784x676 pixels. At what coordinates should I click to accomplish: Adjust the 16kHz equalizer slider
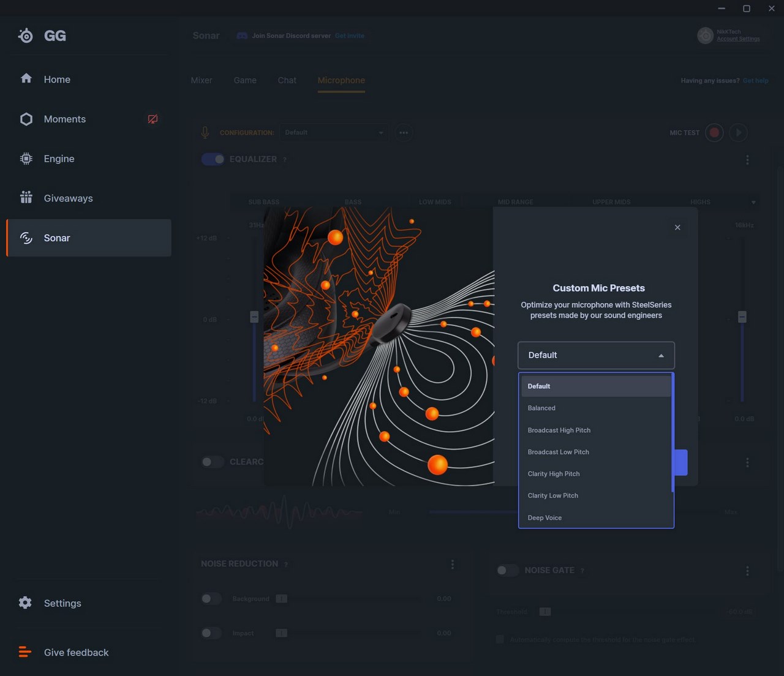742,317
